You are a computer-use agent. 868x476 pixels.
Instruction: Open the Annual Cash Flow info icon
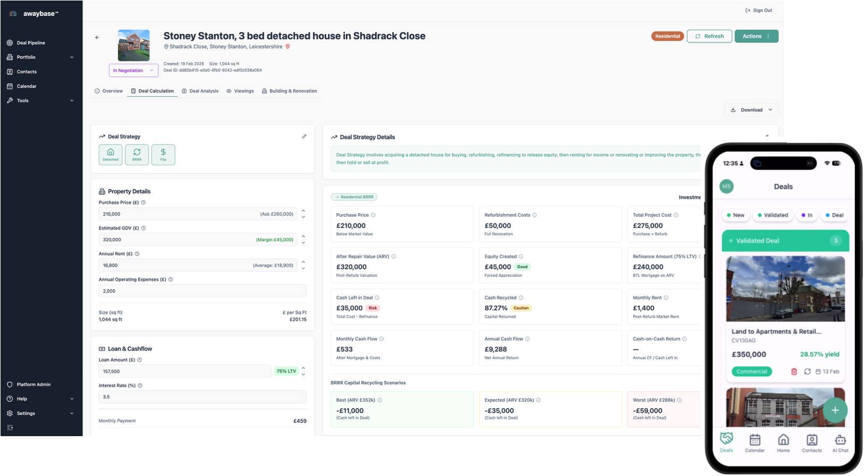tap(527, 339)
